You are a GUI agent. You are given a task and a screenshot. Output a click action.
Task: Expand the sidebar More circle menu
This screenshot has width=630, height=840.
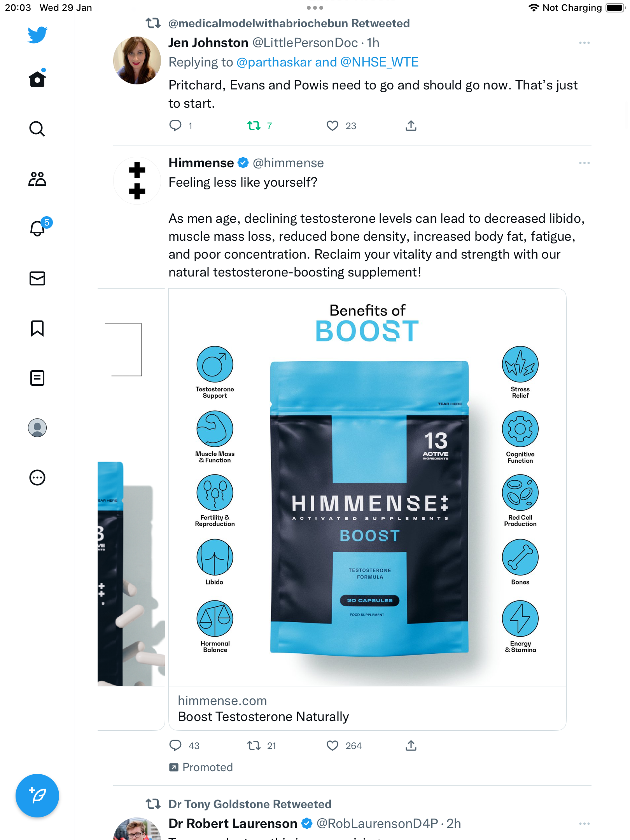[37, 478]
